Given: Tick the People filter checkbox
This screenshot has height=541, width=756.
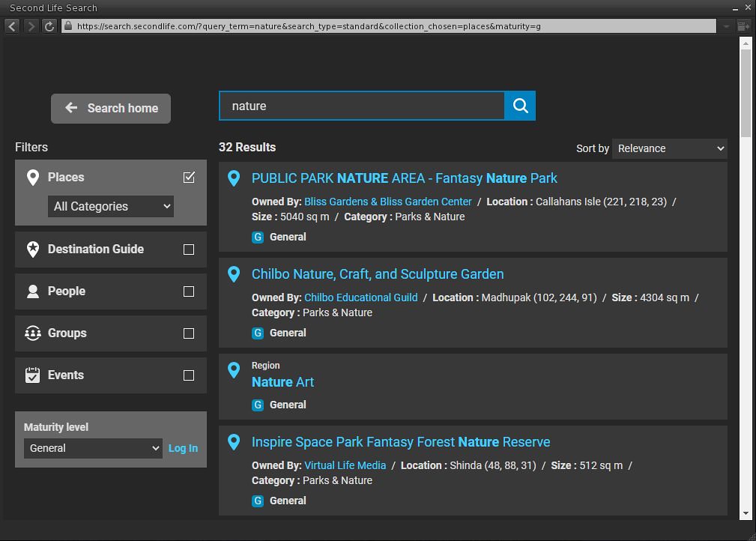Looking at the screenshot, I should [189, 291].
